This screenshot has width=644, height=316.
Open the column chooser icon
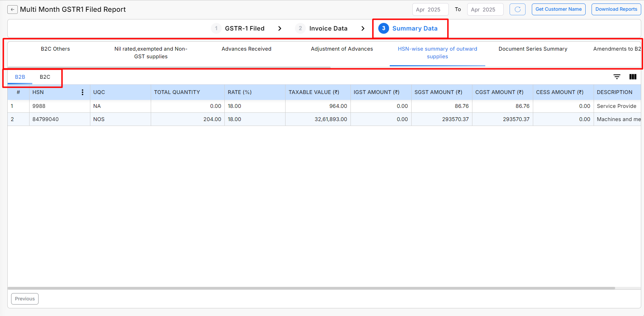633,77
